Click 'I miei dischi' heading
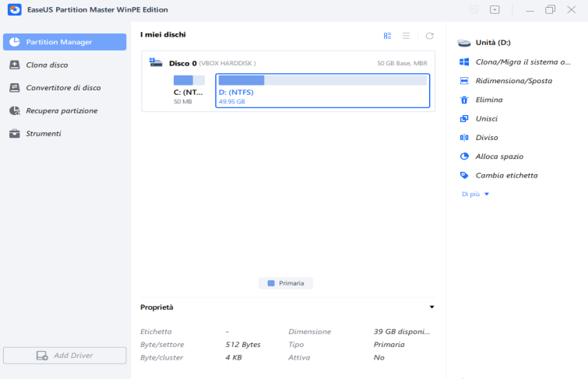The image size is (588, 379). coord(163,34)
